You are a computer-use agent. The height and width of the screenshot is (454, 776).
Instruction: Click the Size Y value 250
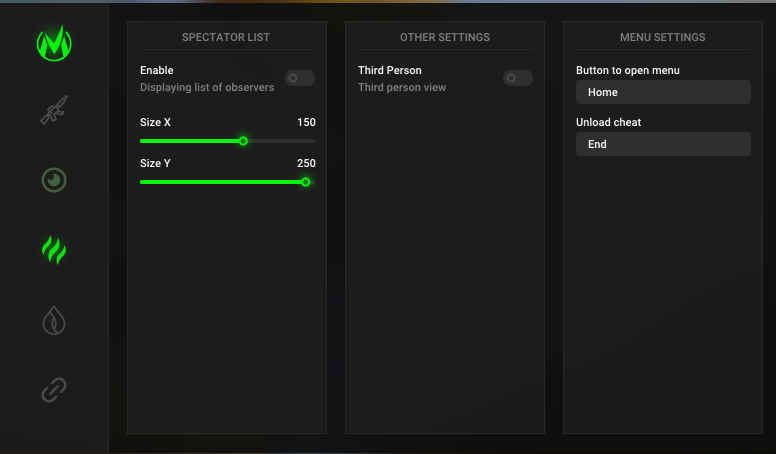[x=306, y=163]
